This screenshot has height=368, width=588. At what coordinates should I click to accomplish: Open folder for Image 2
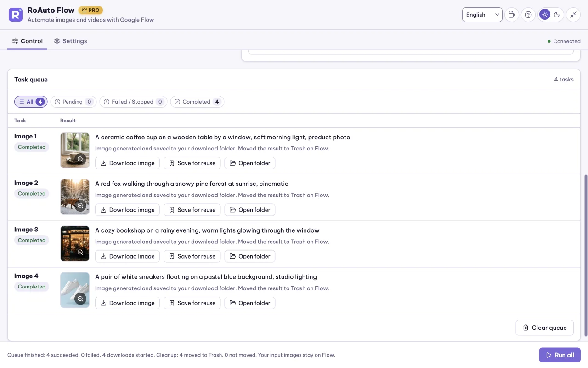[x=250, y=210]
